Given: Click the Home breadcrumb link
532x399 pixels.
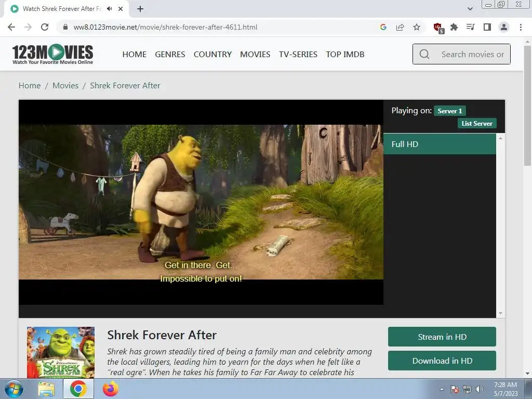Looking at the screenshot, I should tap(30, 86).
